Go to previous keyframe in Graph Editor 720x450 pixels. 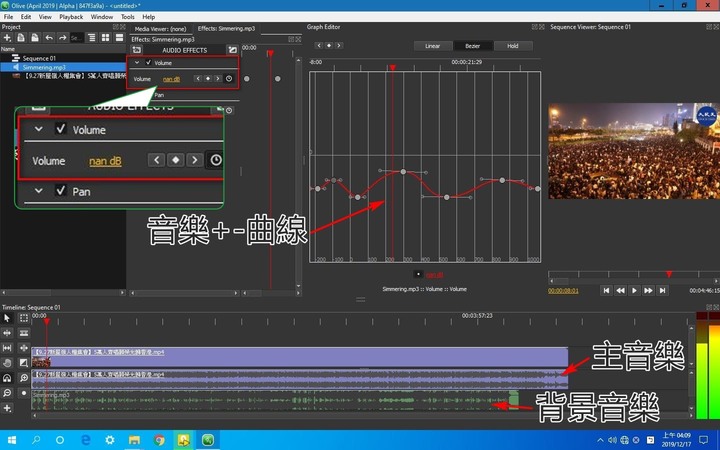[x=319, y=45]
